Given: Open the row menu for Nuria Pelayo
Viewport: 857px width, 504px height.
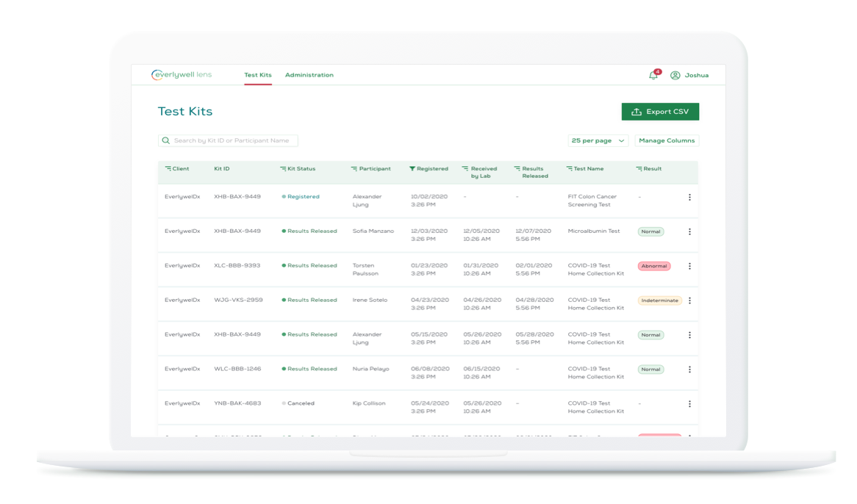Looking at the screenshot, I should (x=689, y=369).
